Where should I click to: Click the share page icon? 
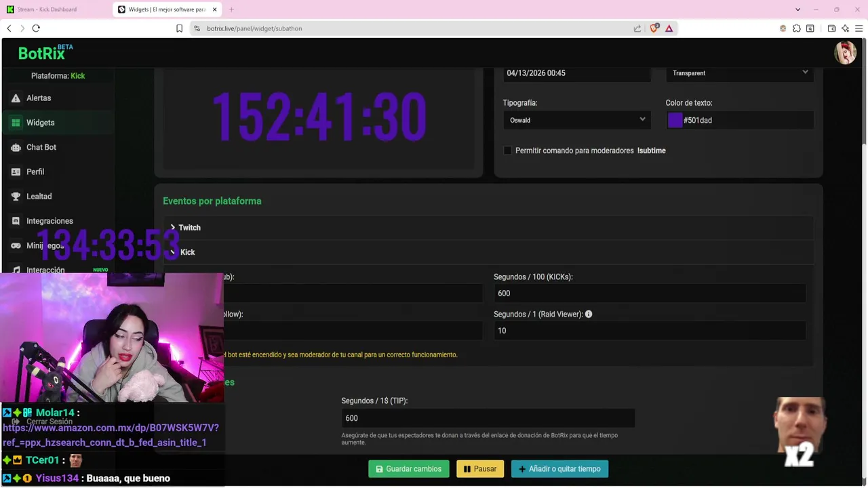(637, 28)
